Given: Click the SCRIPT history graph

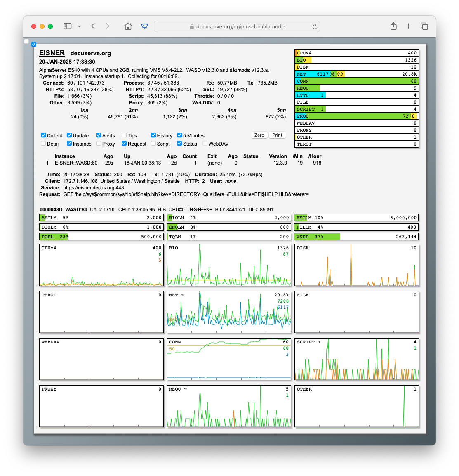Looking at the screenshot, I should click(x=357, y=359).
